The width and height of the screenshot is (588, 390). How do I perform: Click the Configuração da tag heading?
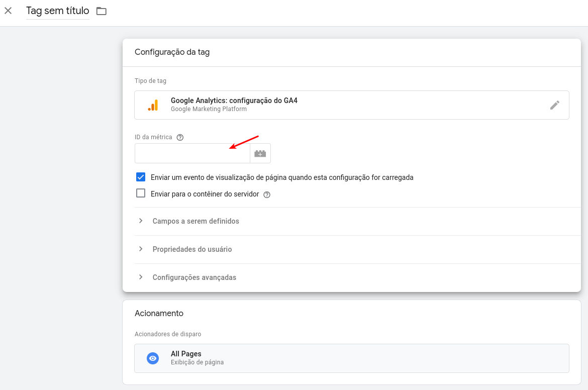click(x=172, y=52)
